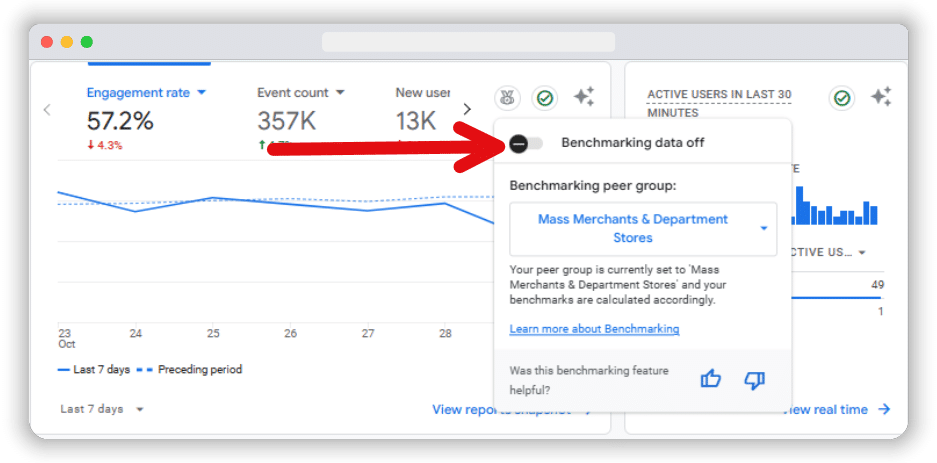Screen dimensions: 937x463
Task: Click the data quality checkmark icon beside the medal icon
Action: pyautogui.click(x=544, y=98)
